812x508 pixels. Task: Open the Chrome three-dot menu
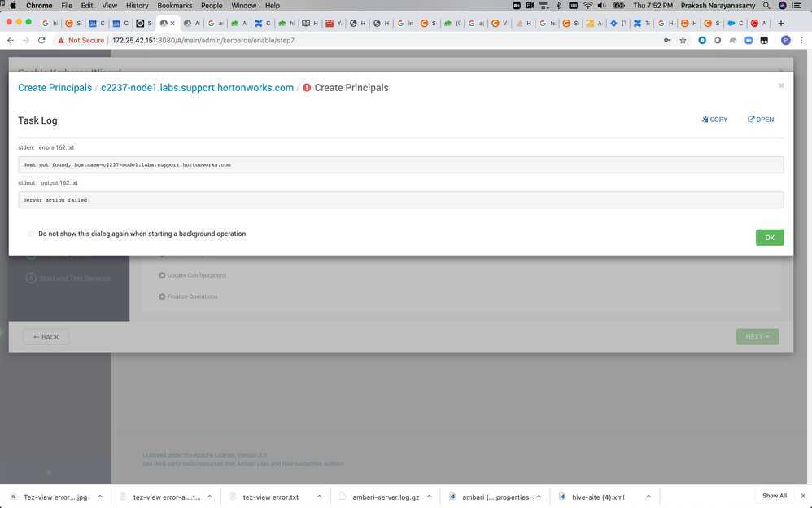801,40
